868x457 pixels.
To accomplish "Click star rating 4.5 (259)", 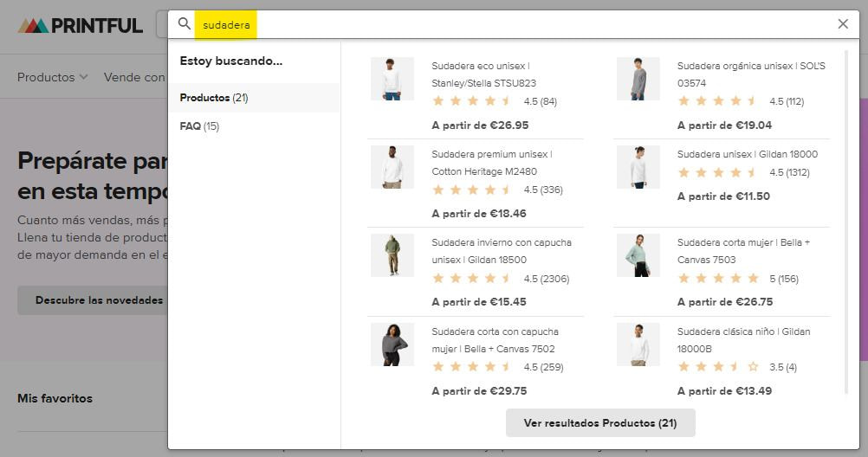I will click(497, 367).
